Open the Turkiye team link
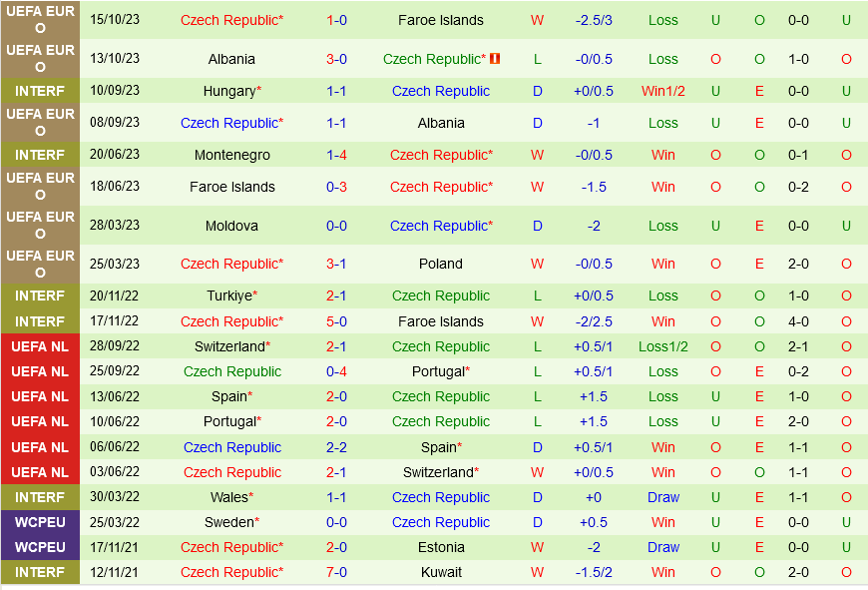Viewport: 868px width, 590px height. [228, 295]
